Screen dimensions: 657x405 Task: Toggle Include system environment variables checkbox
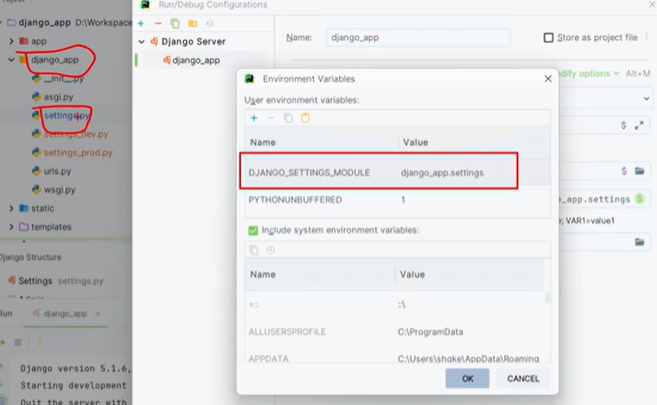[253, 230]
